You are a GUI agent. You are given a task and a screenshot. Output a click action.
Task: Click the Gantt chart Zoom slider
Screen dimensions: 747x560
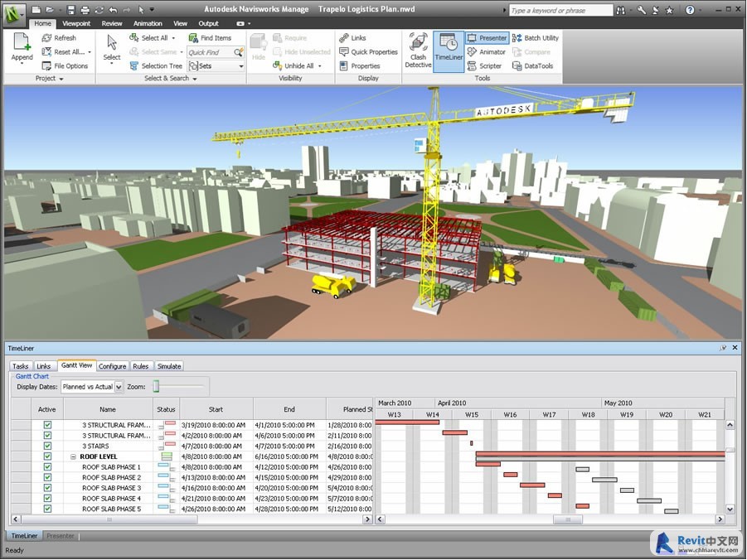[156, 387]
